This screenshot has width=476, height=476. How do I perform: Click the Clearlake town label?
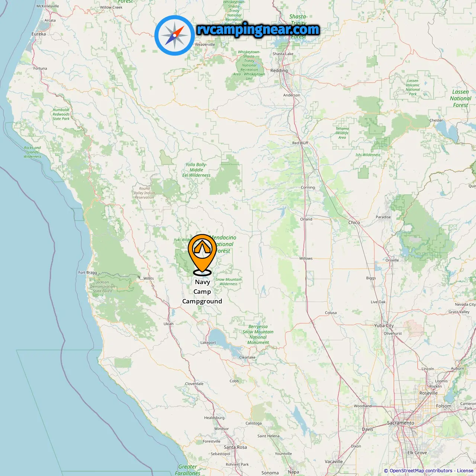pos(247,357)
